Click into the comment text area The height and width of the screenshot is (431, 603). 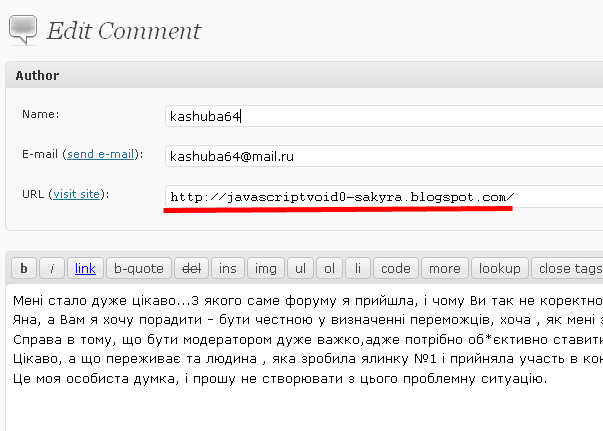tap(300, 400)
